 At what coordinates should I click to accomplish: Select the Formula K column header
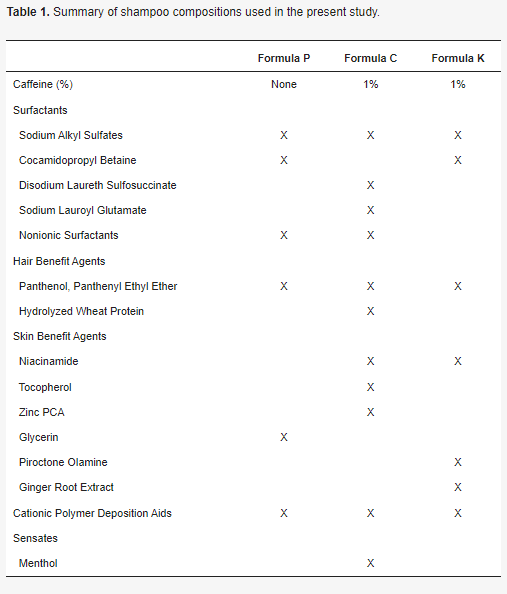[x=458, y=58]
